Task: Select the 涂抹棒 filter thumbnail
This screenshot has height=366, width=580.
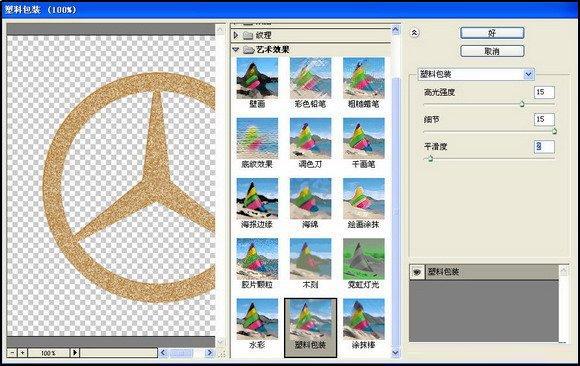Action: (x=364, y=319)
